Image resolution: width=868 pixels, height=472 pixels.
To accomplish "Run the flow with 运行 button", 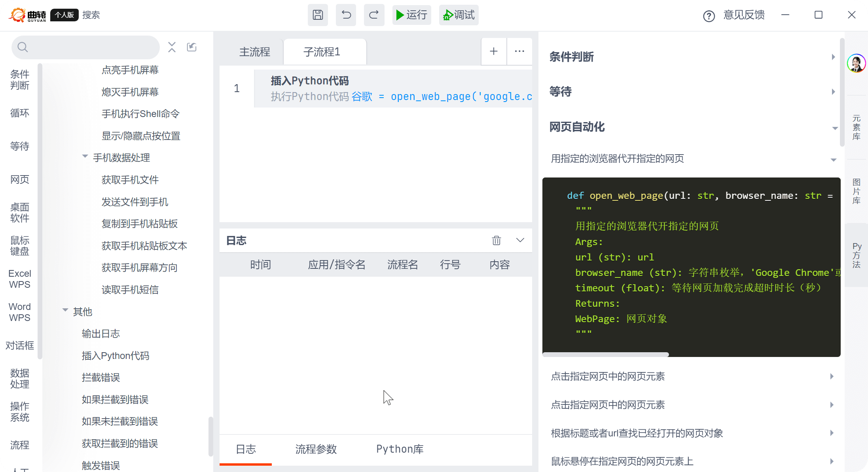I will click(x=411, y=15).
